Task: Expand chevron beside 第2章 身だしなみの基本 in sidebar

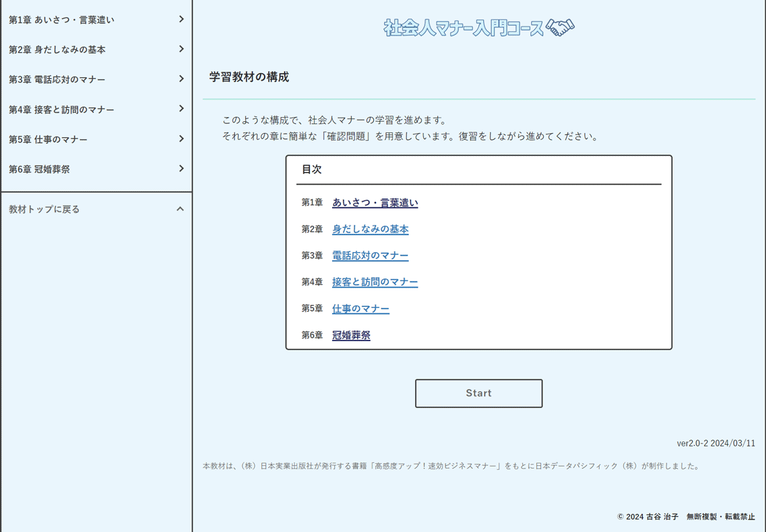Action: pos(181,49)
